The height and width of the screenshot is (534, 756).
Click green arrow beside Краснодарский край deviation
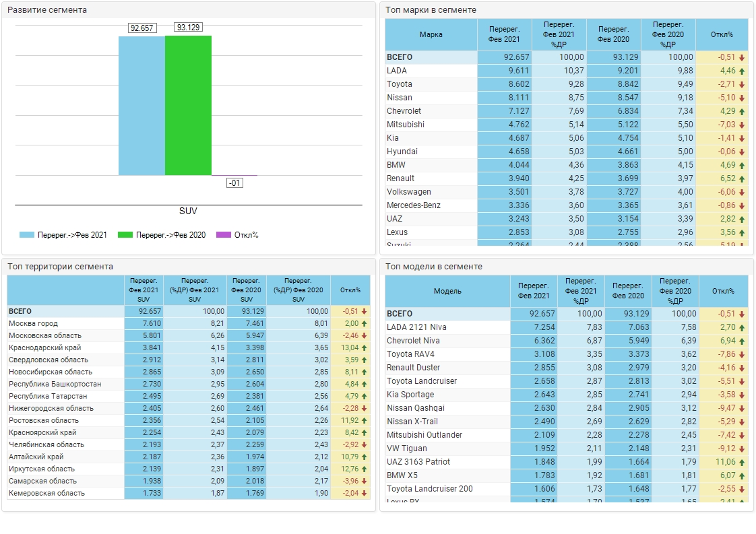pyautogui.click(x=365, y=348)
